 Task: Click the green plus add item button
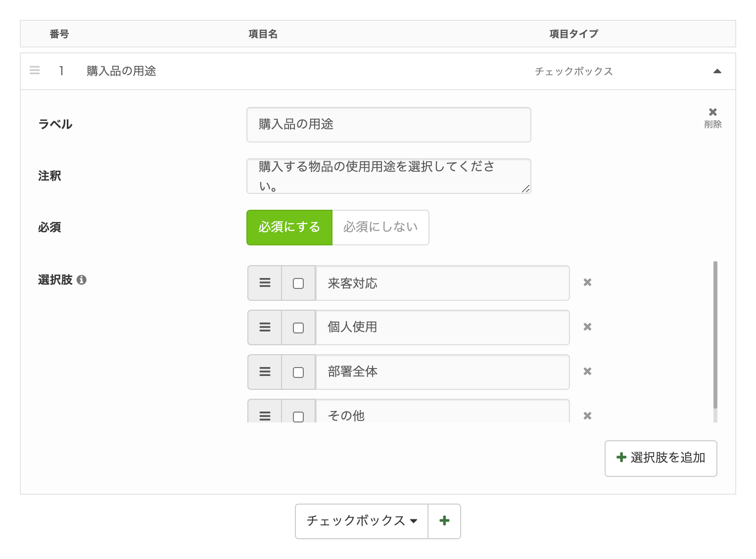pos(444,521)
